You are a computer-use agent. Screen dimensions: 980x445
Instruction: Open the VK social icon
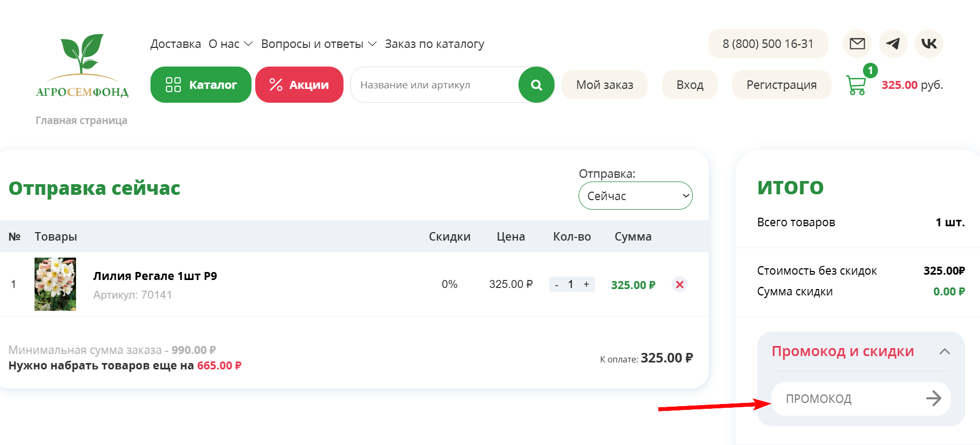(x=928, y=44)
